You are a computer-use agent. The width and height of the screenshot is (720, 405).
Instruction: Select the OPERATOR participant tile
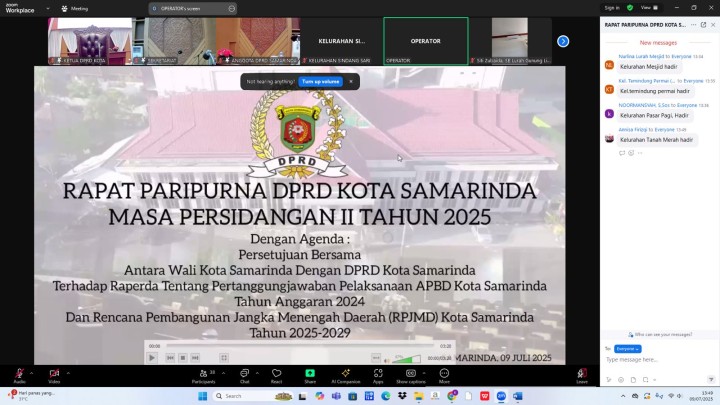(x=426, y=41)
